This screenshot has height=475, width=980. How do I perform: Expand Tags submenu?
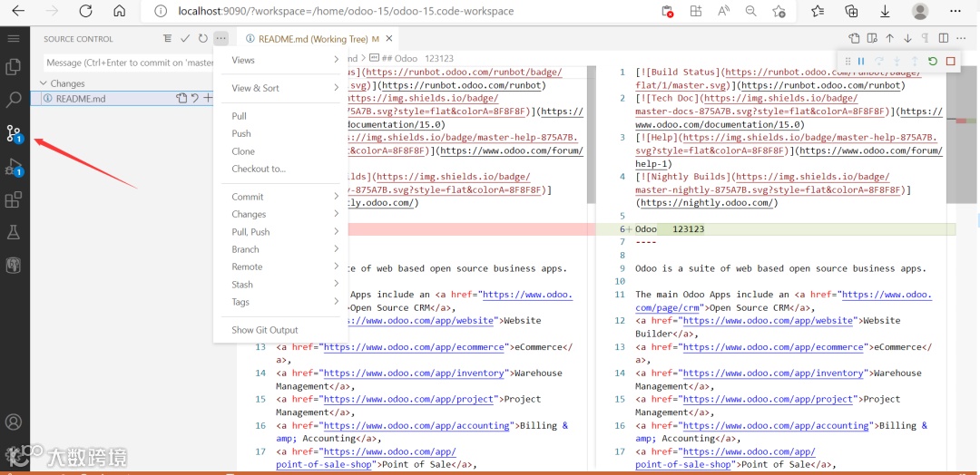point(280,302)
